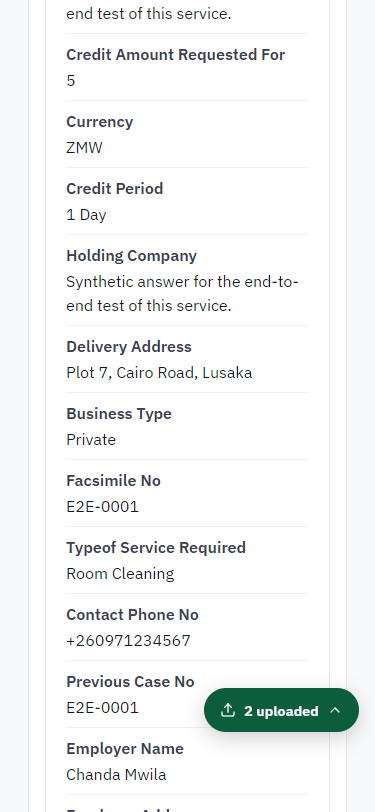Click the Contact Phone No label
The image size is (375, 812).
pos(132,615)
